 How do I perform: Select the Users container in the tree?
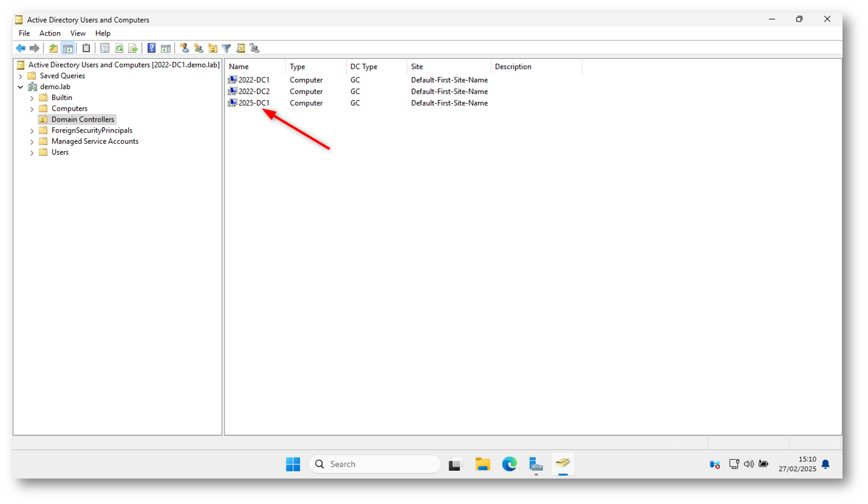point(60,152)
